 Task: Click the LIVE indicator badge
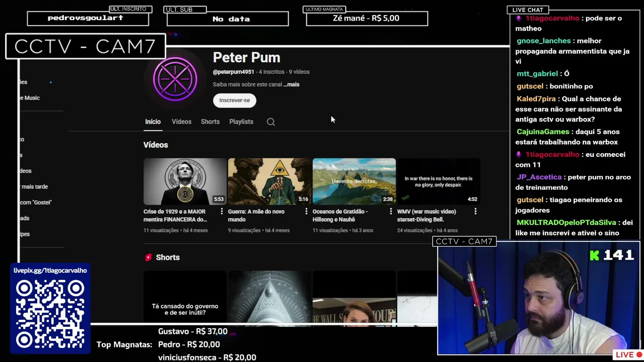[627, 355]
